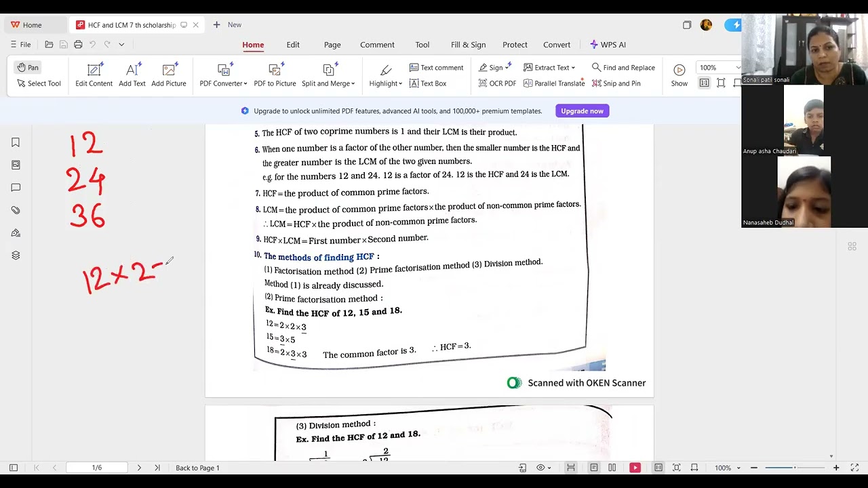Screen dimensions: 868x488
Task: Switch to continuous single page view
Action: [594, 468]
